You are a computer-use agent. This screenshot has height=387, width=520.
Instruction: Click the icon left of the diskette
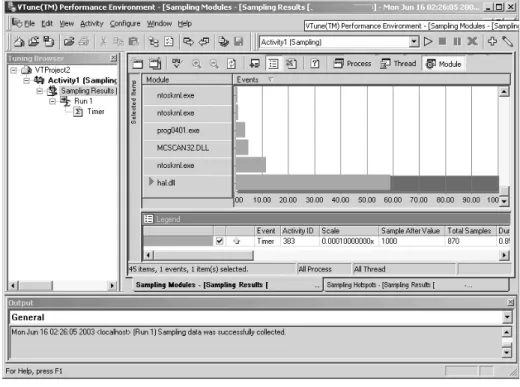(223, 42)
